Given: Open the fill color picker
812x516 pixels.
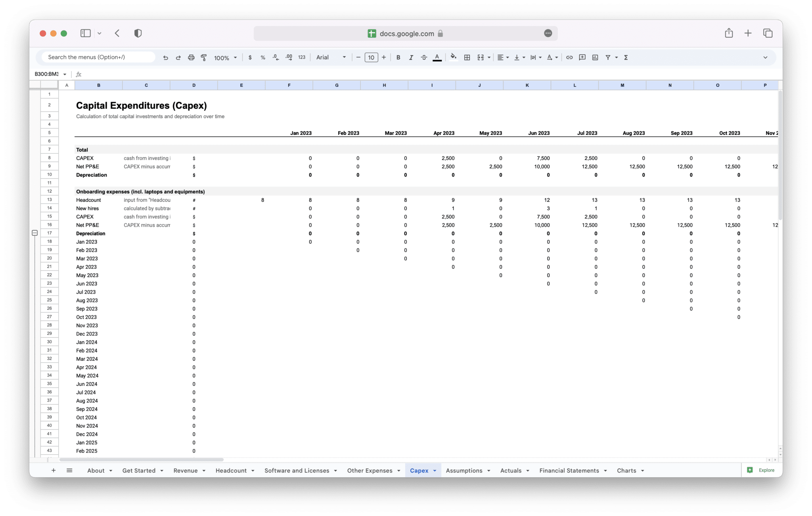Looking at the screenshot, I should pyautogui.click(x=454, y=57).
